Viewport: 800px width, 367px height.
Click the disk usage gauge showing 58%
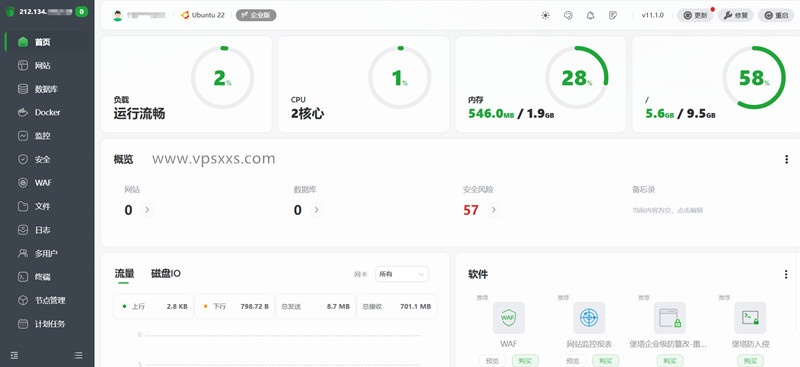(754, 78)
